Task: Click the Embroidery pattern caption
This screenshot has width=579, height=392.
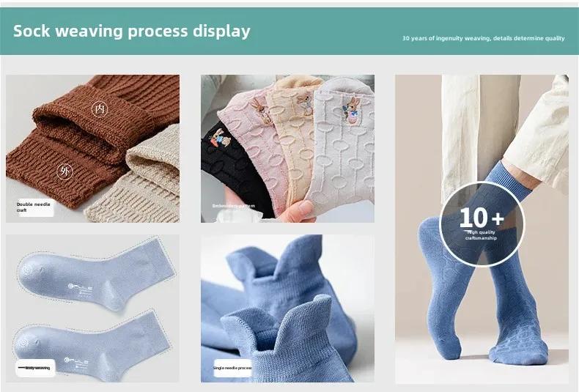Action: point(233,206)
